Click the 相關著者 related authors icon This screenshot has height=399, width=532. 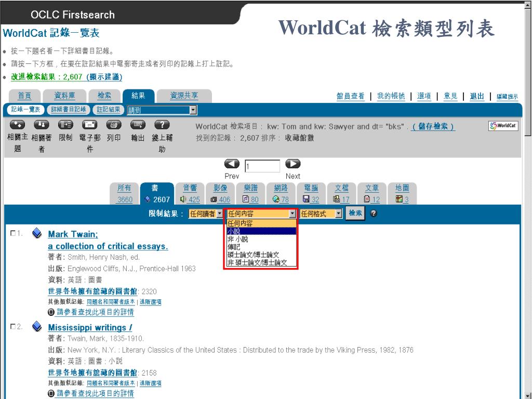[42, 125]
